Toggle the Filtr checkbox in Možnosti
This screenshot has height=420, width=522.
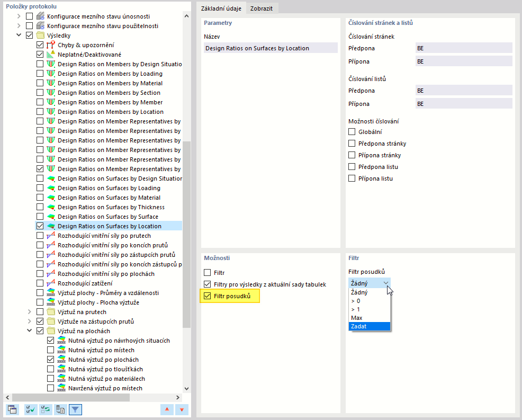tap(208, 272)
